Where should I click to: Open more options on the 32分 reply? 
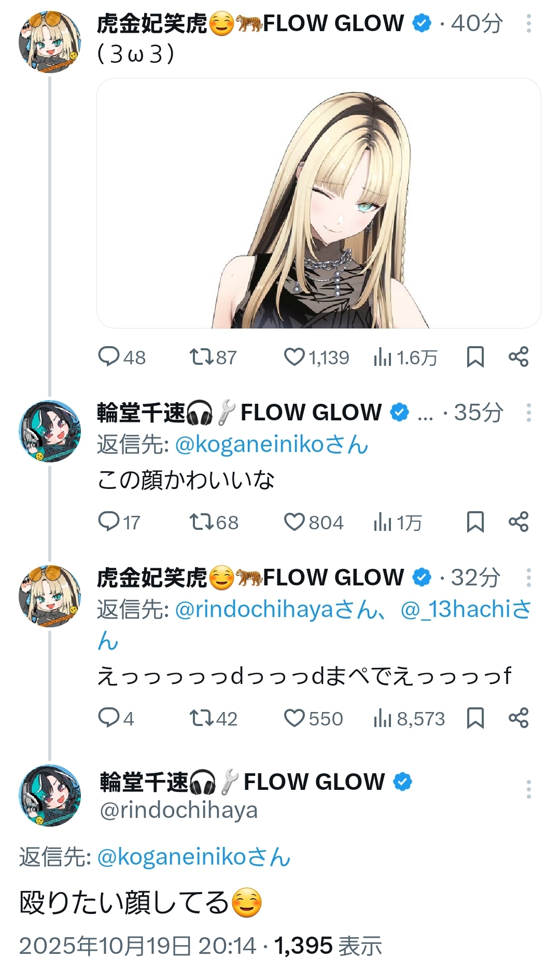click(528, 578)
